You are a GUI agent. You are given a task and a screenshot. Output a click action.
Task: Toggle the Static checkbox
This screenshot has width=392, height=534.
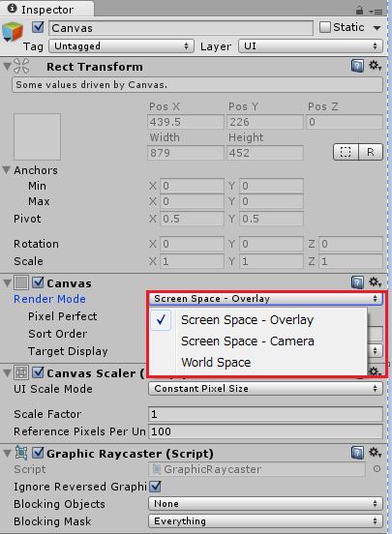pyautogui.click(x=325, y=27)
